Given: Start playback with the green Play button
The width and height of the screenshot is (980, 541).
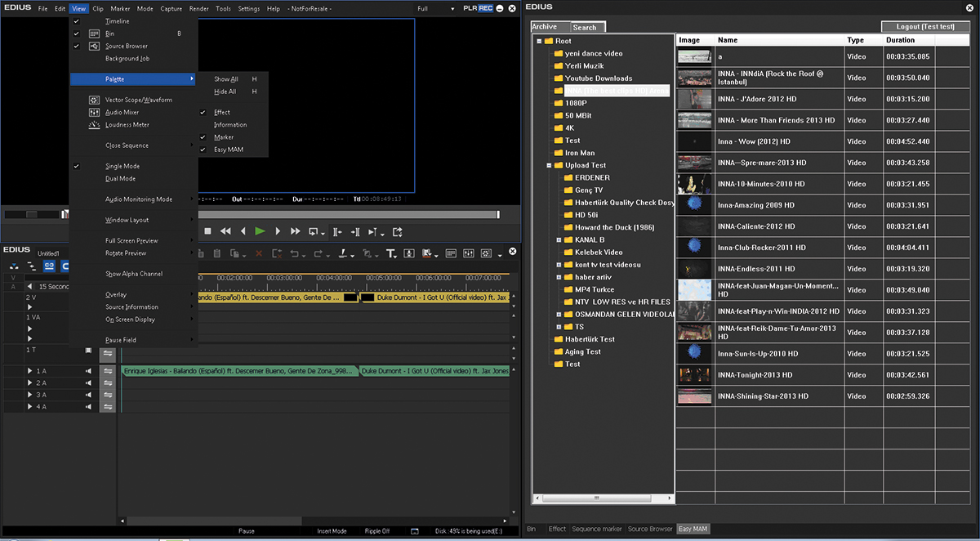Looking at the screenshot, I should (260, 232).
